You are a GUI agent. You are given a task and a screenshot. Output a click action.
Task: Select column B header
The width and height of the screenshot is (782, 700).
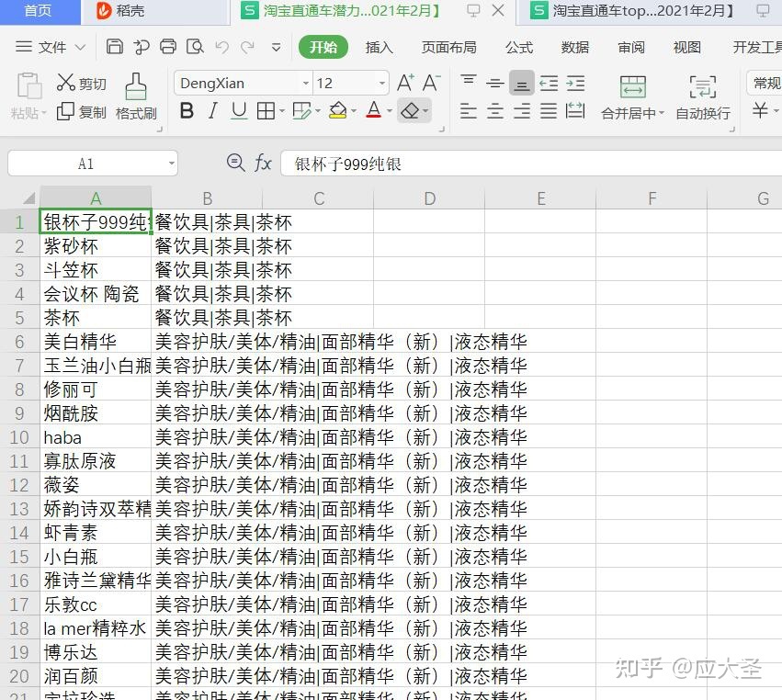207,198
